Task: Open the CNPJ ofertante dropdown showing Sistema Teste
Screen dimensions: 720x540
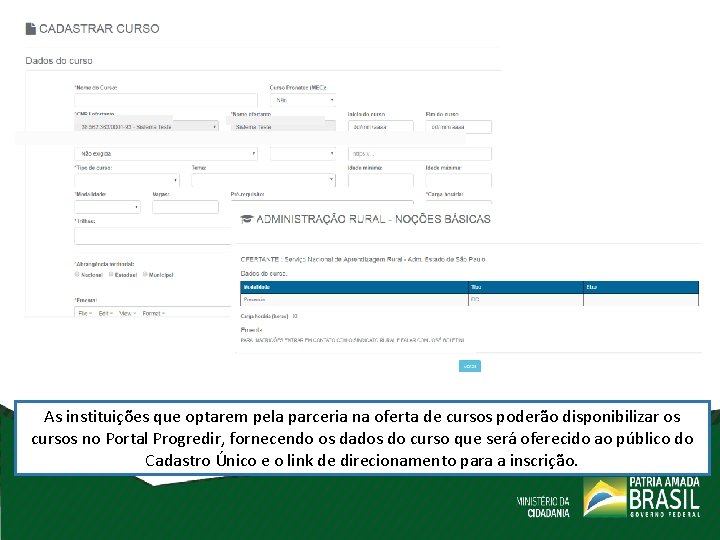Action: tap(146, 127)
